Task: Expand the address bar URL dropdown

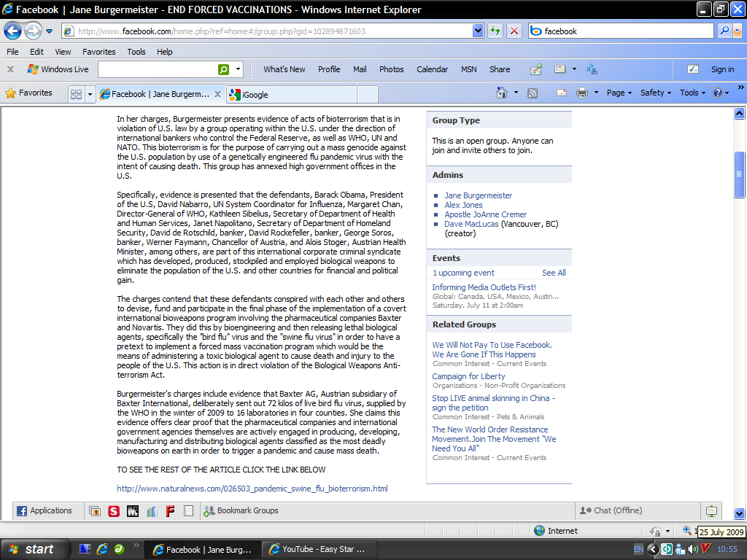Action: [478, 31]
